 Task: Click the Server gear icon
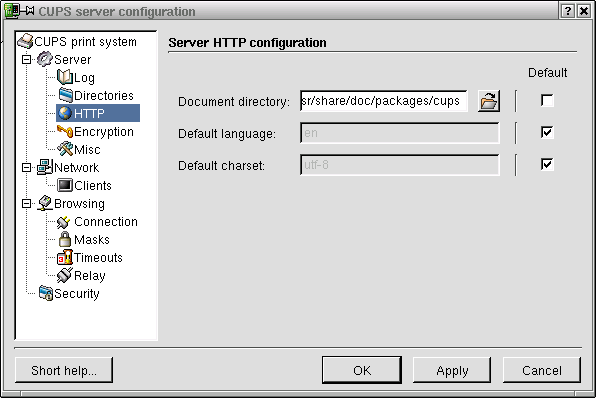(x=44, y=59)
